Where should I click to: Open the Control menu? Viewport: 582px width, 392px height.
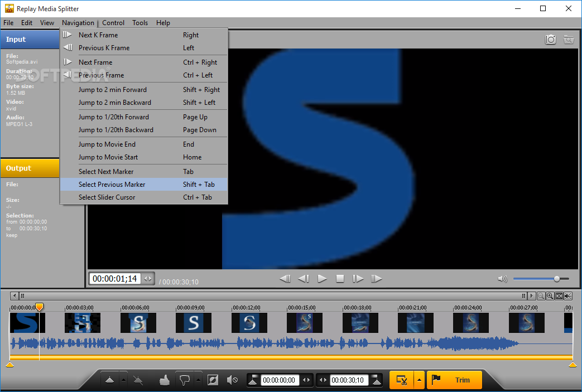tap(113, 23)
